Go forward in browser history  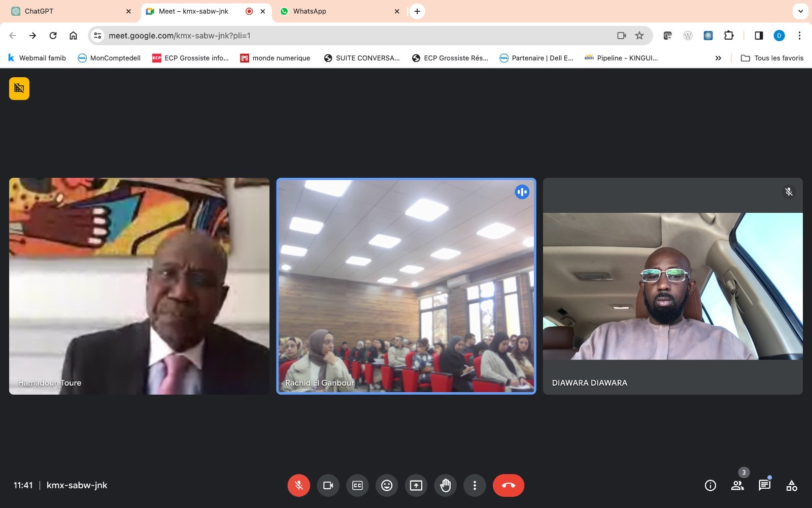coord(32,36)
